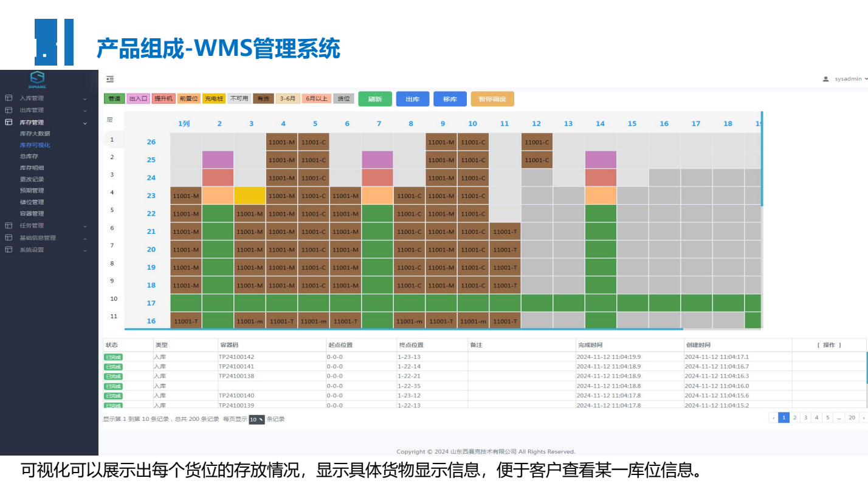Click the 入库管理 menu icon

coord(9,98)
